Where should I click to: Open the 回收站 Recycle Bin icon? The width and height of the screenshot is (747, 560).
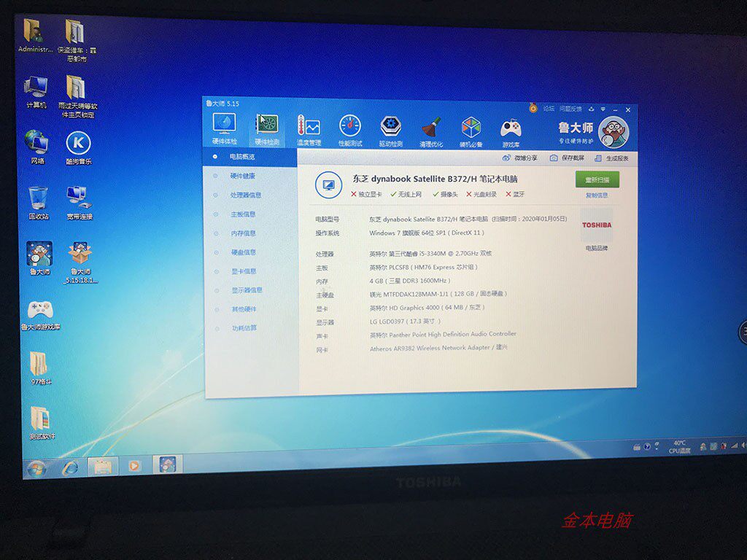(x=38, y=203)
